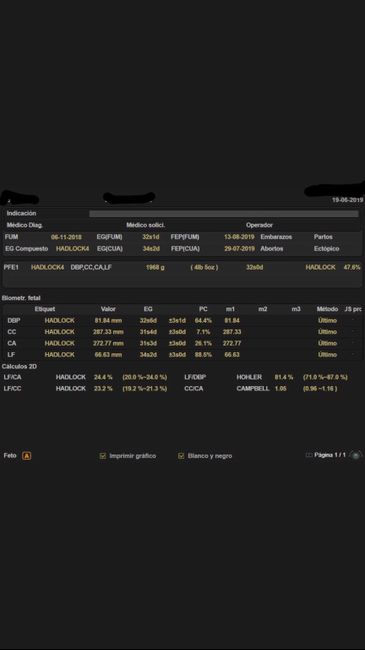
Task: Click DBP gestational age 32s6d
Action: (148, 320)
